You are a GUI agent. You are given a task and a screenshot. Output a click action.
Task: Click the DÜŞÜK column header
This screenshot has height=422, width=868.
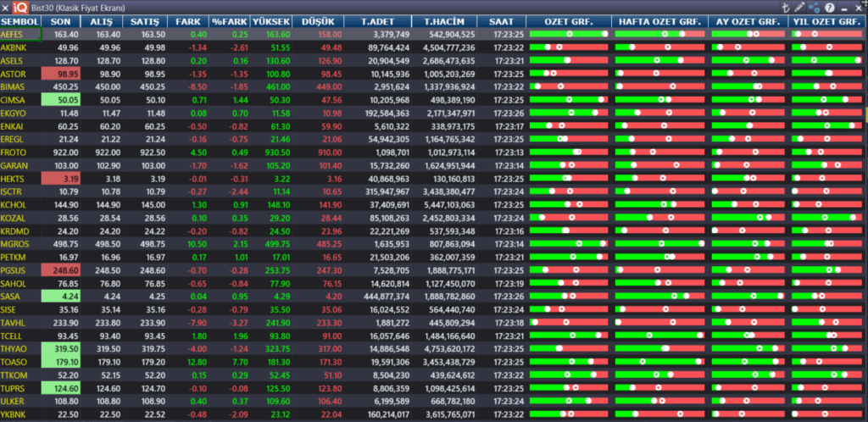pyautogui.click(x=318, y=21)
